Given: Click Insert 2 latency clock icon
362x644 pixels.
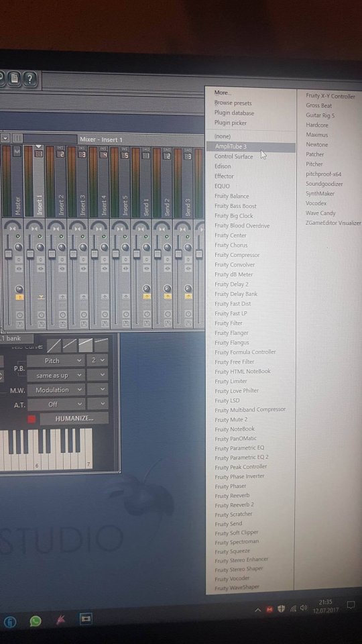Looking at the screenshot, I should 62,315.
